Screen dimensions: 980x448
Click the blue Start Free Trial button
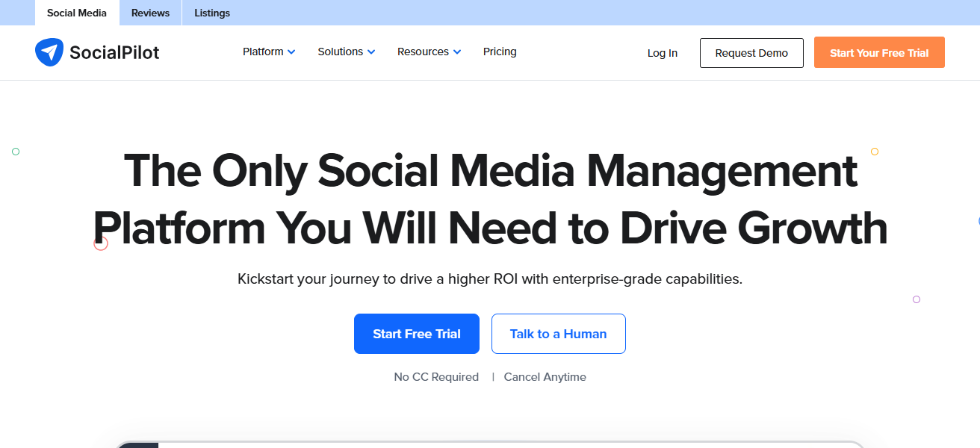pos(416,334)
